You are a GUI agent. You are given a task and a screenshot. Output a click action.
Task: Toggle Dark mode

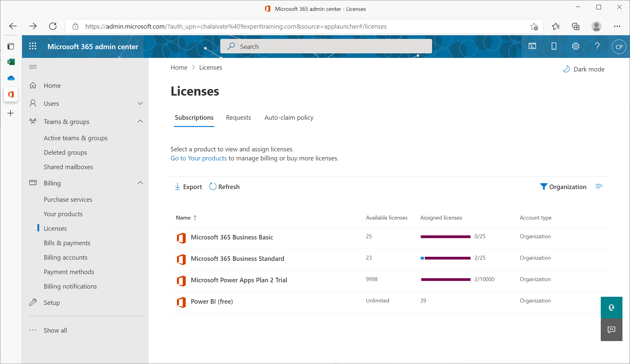(584, 69)
